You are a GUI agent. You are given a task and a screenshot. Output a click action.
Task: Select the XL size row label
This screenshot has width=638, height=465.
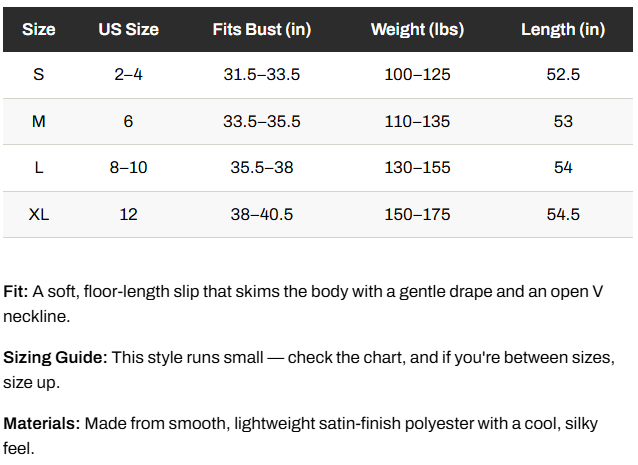[39, 214]
